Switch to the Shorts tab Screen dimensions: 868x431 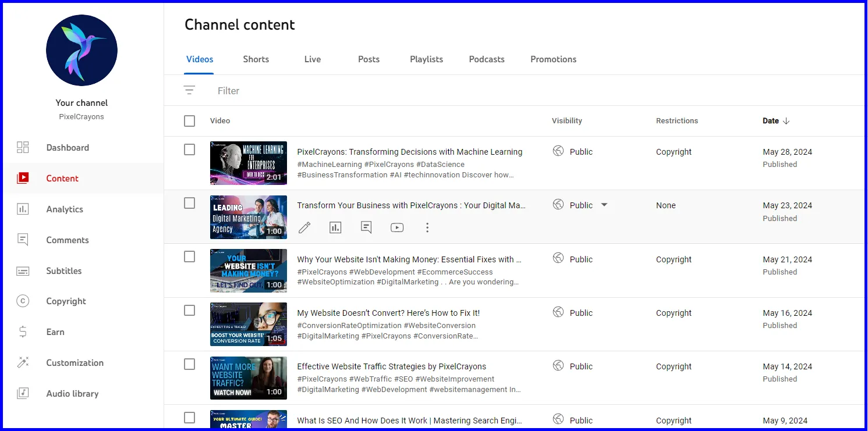coord(256,59)
